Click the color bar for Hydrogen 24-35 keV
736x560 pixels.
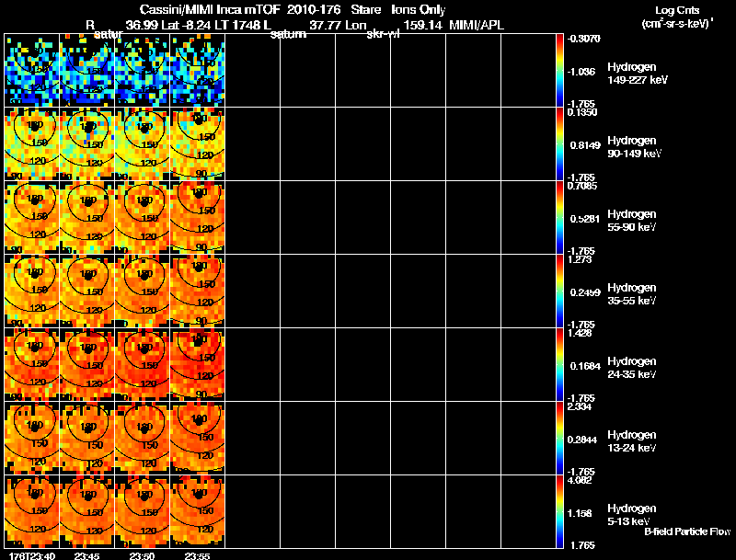click(x=559, y=365)
